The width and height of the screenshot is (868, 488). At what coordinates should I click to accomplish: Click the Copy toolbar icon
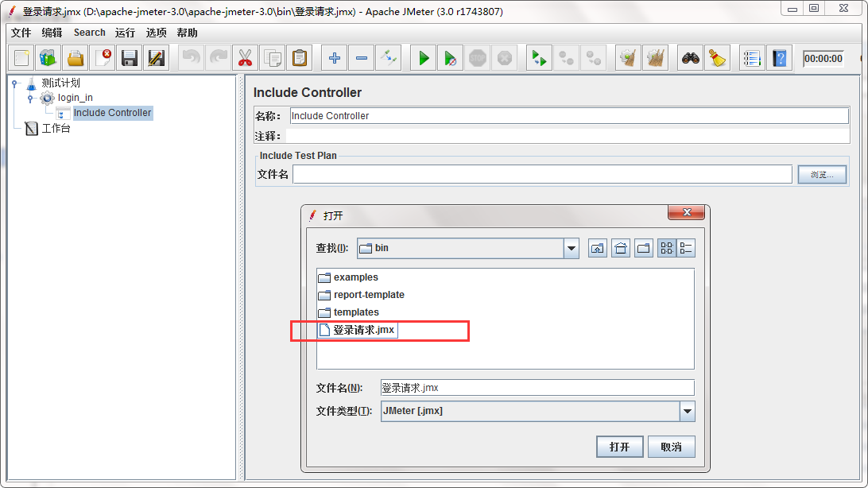pyautogui.click(x=273, y=57)
